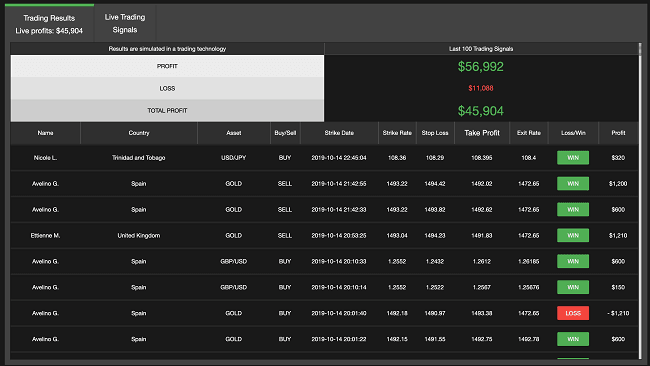Click the WIN badge for Etienne M.

click(573, 235)
